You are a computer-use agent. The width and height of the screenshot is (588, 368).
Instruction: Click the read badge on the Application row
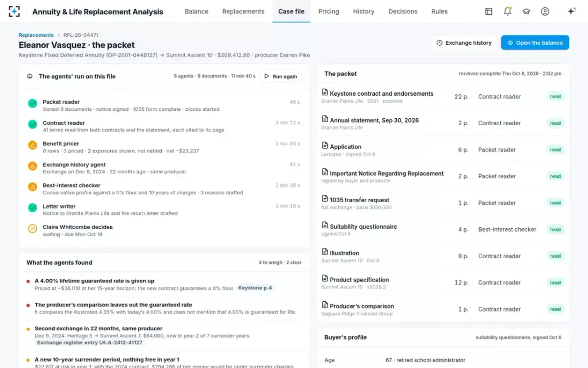[x=555, y=150]
